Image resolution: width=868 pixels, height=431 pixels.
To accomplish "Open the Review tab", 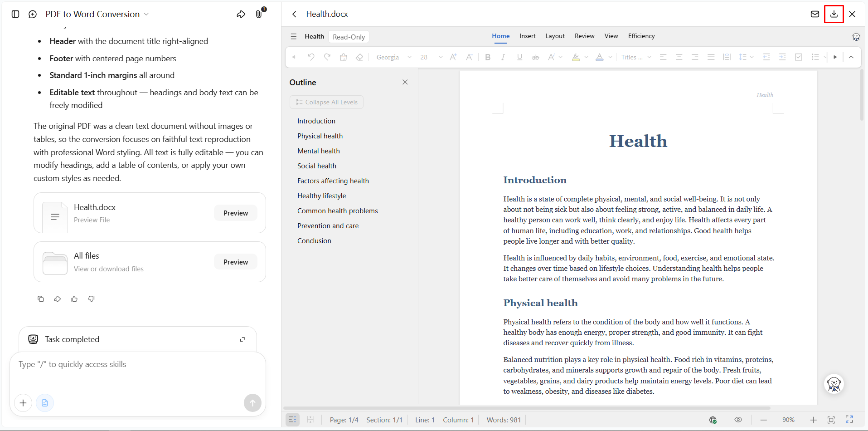I will 585,36.
